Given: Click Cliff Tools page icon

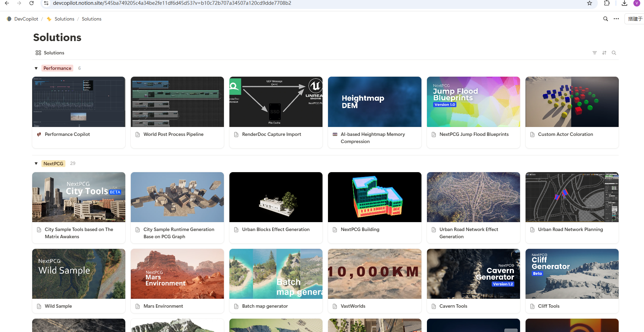Looking at the screenshot, I should point(532,306).
